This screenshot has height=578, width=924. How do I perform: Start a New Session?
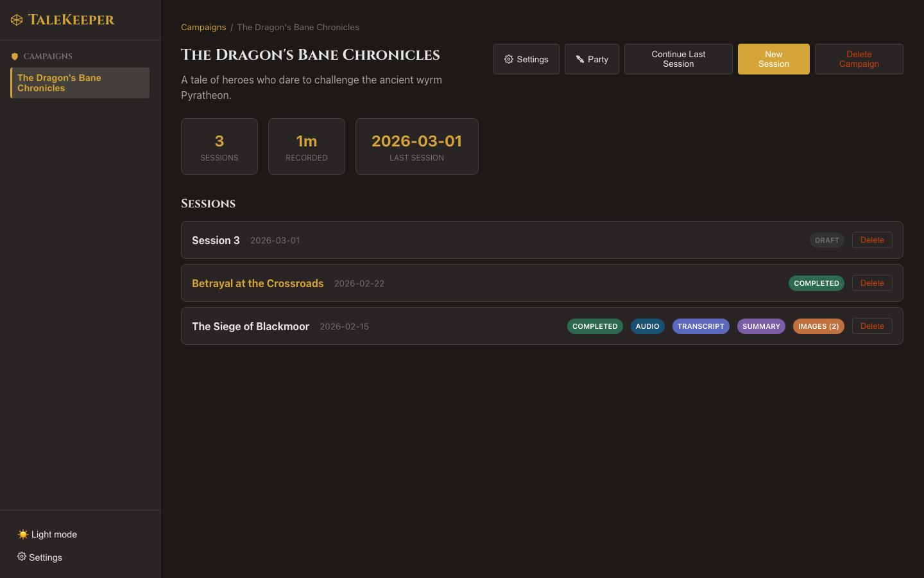click(x=773, y=58)
